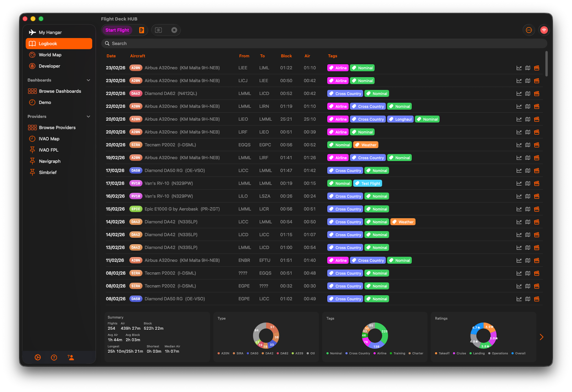Sort the logbook by the Block column header
Image resolution: width=572 pixels, height=392 pixels.
(286, 56)
